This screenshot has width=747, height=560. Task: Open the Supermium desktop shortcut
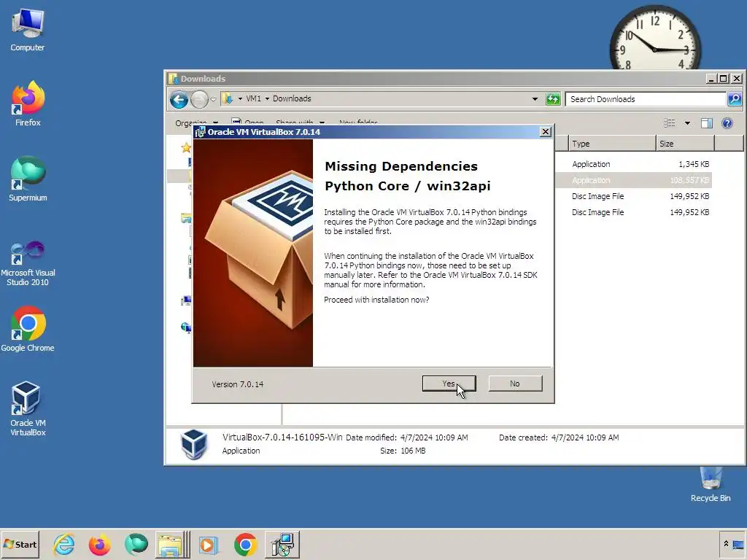(x=28, y=179)
